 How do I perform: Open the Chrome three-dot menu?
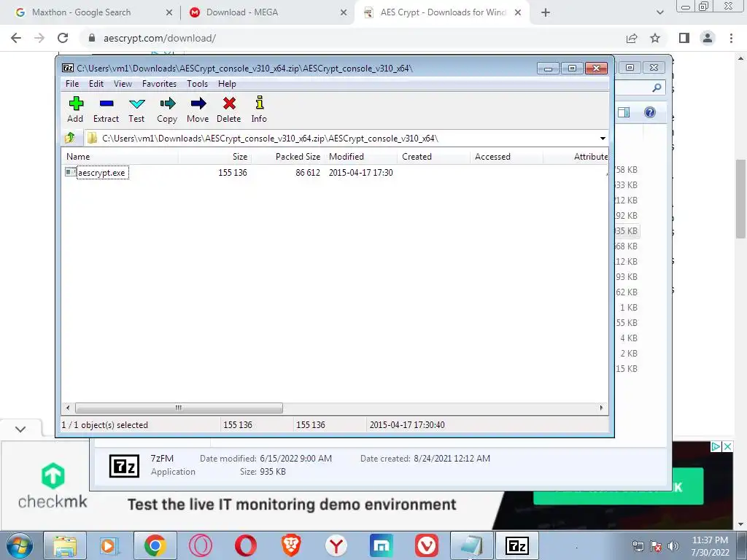coord(731,38)
